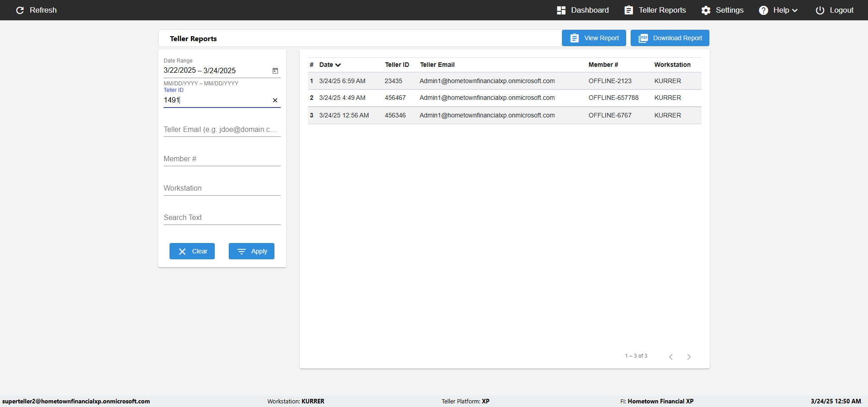This screenshot has width=868, height=407.
Task: Click Teller Platform: XP status text
Action: coord(466,401)
